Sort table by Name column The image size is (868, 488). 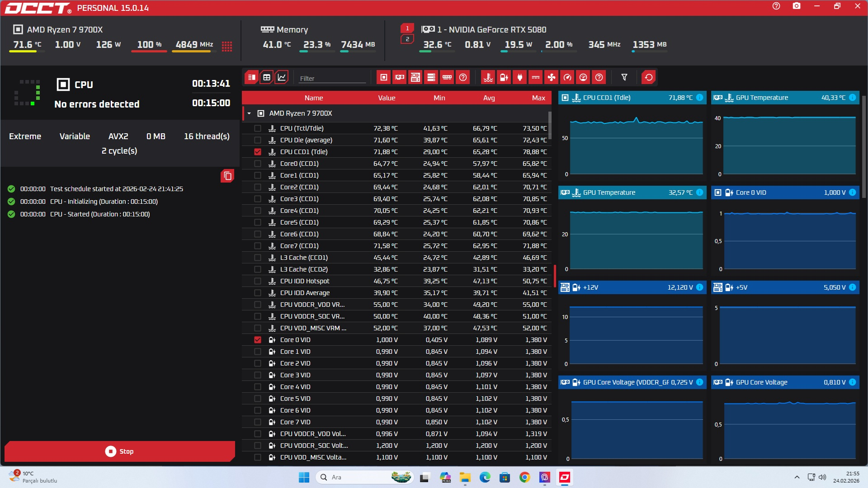(314, 98)
